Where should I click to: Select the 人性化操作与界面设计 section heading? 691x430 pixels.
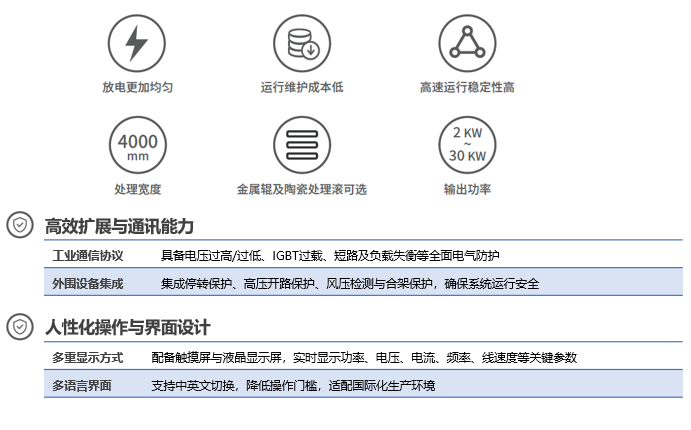click(127, 328)
